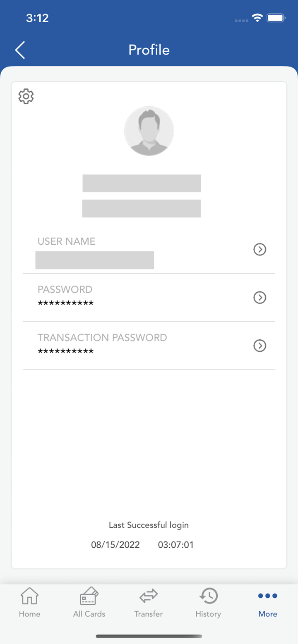The width and height of the screenshot is (298, 644).
Task: Tap the back arrow icon
Action: tap(20, 50)
